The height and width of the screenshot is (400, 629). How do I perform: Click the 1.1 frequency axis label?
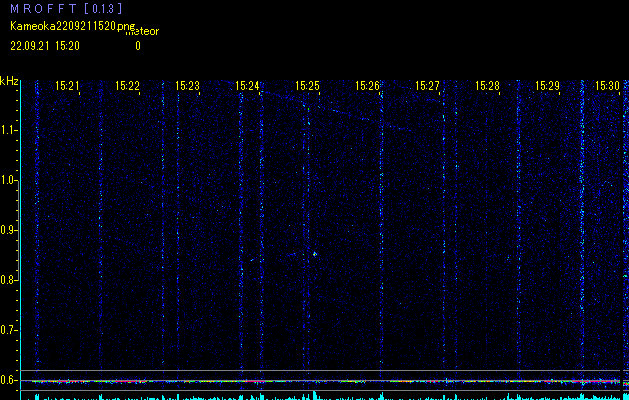pyautogui.click(x=8, y=130)
